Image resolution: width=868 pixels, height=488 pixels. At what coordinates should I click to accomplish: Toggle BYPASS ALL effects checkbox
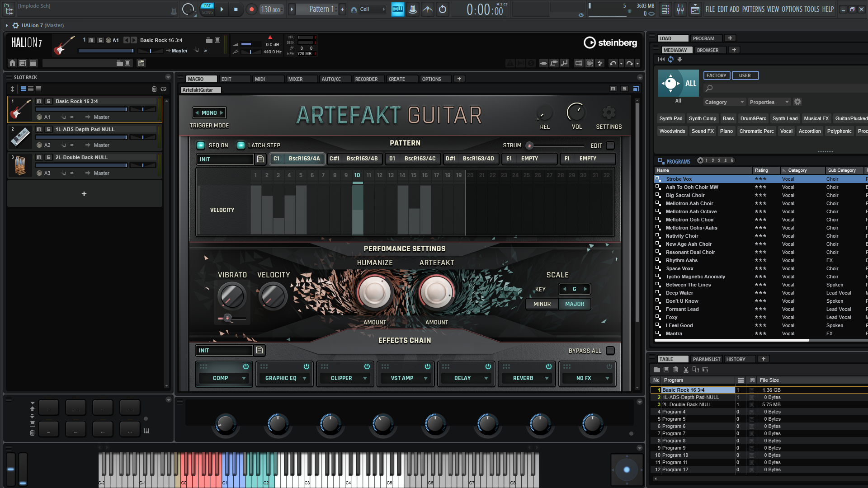click(x=610, y=351)
